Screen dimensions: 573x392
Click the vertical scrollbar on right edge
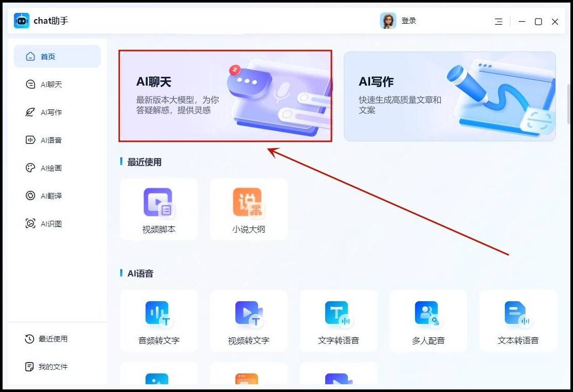pyautogui.click(x=569, y=103)
